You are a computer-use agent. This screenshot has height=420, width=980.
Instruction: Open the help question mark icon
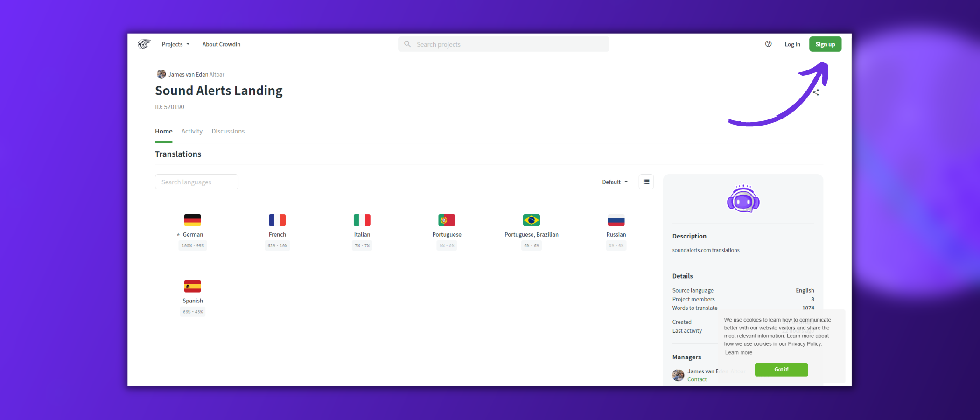click(768, 44)
